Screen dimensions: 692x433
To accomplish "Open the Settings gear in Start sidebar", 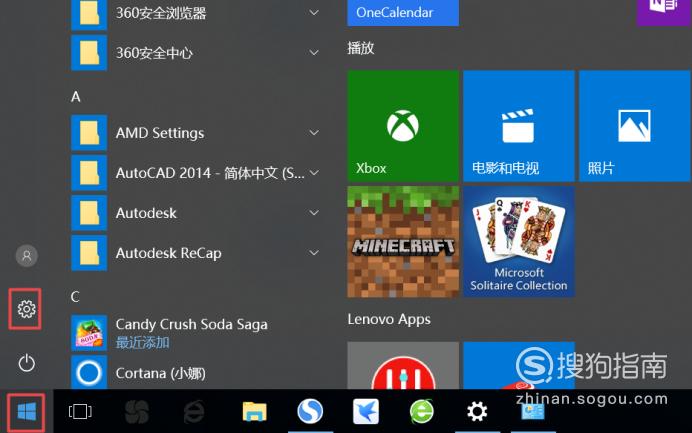I will 26,309.
